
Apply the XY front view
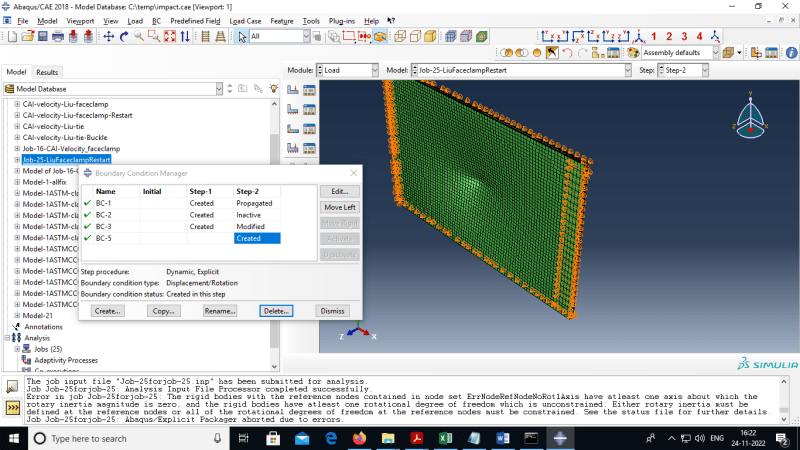click(x=547, y=36)
